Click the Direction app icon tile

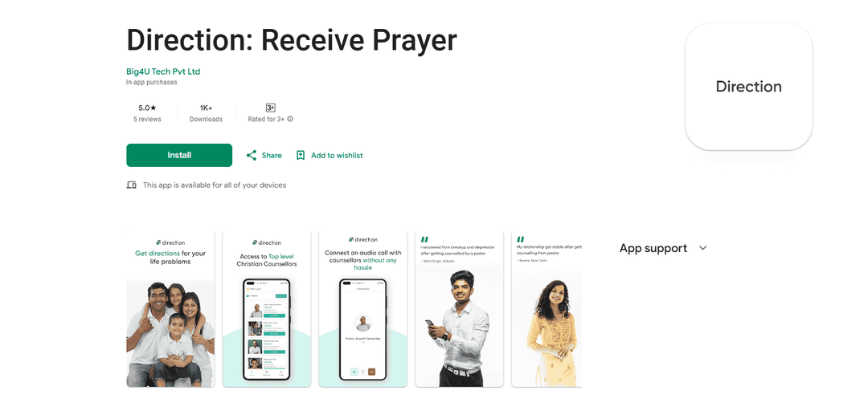coord(748,86)
